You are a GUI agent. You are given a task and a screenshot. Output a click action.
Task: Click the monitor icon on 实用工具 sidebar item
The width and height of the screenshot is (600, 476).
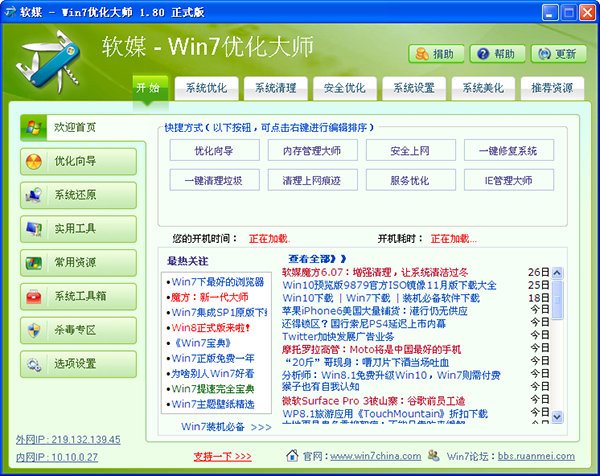34,229
